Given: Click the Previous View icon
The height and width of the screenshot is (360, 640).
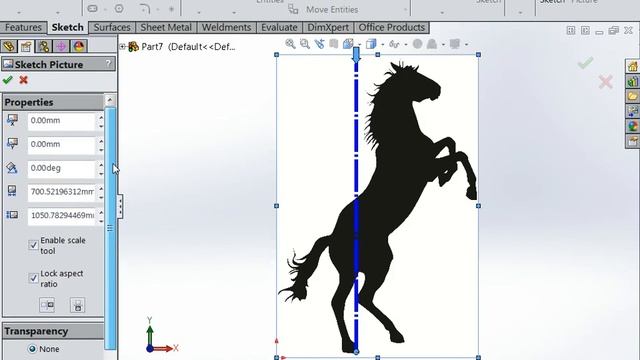Looking at the screenshot, I should 319,44.
